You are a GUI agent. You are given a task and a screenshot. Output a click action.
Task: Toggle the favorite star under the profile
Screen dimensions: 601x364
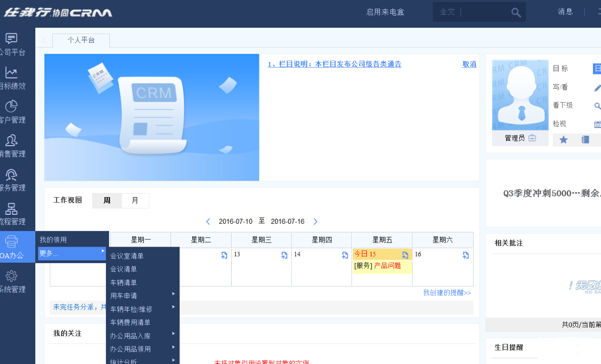(x=564, y=140)
